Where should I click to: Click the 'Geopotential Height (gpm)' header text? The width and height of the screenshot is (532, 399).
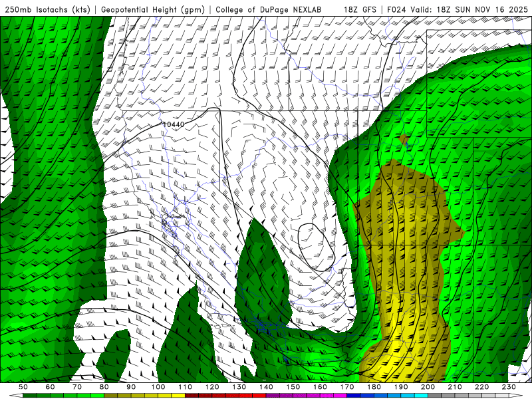click(153, 9)
